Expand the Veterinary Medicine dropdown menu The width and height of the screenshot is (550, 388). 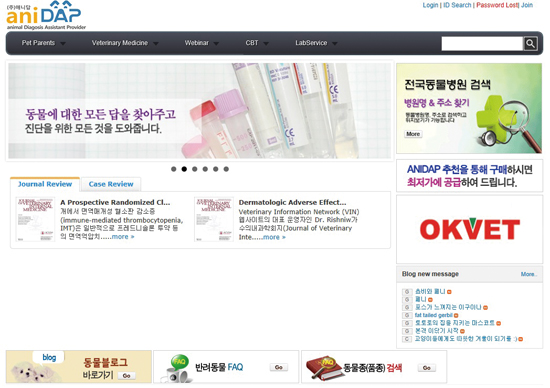125,43
